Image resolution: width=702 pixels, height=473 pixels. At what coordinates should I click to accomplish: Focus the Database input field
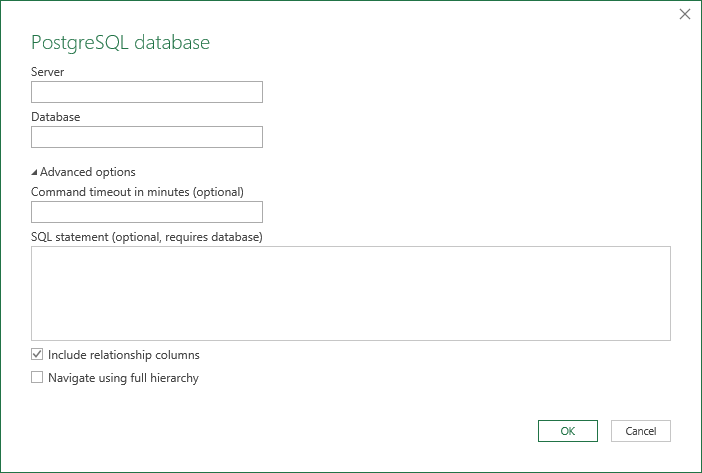[x=147, y=137]
